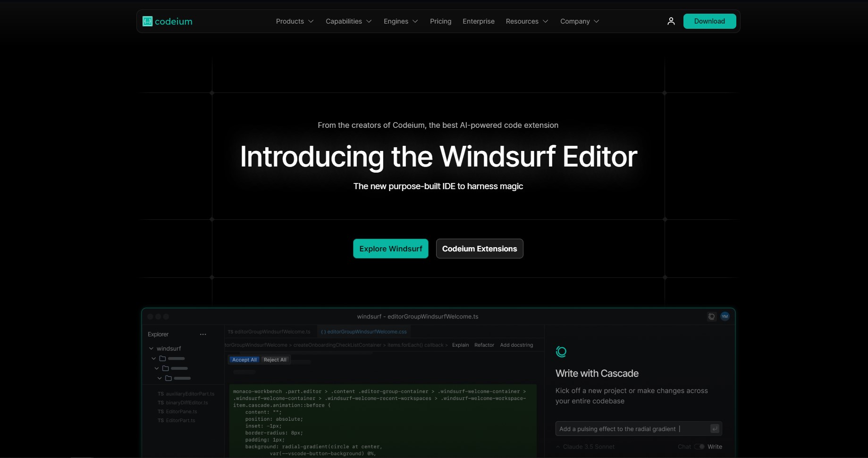Click the Cascade icon in the editor title bar
The height and width of the screenshot is (458, 868).
click(712, 316)
